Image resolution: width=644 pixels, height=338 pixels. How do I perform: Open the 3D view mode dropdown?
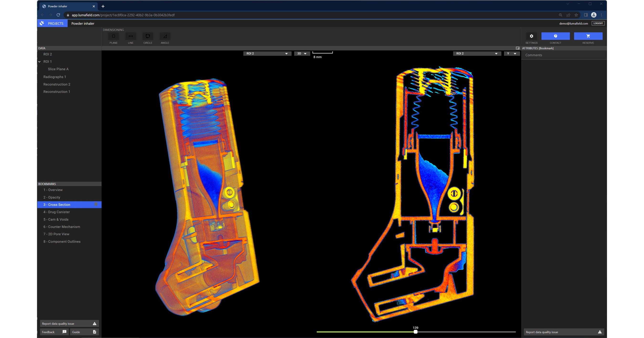302,54
